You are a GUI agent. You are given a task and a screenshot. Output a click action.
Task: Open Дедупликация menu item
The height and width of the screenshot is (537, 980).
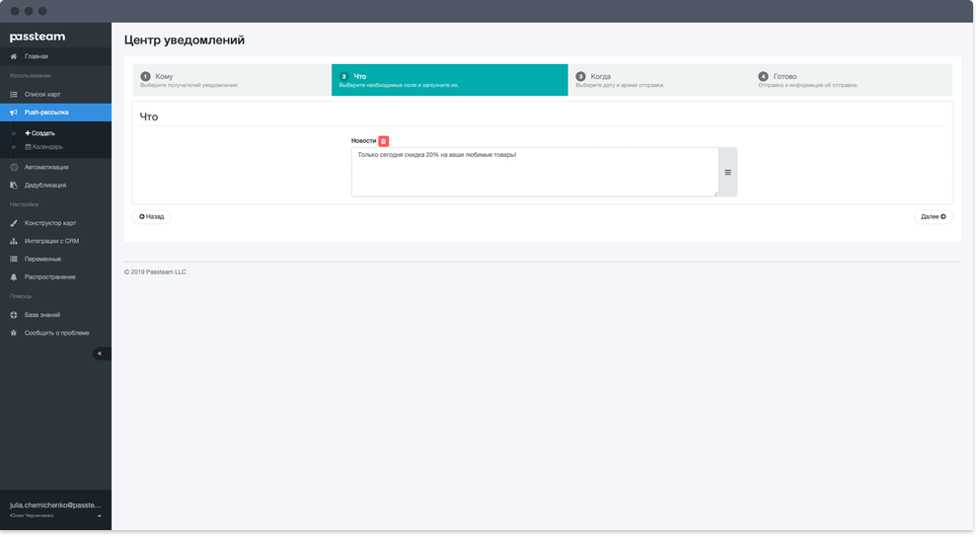click(55, 186)
